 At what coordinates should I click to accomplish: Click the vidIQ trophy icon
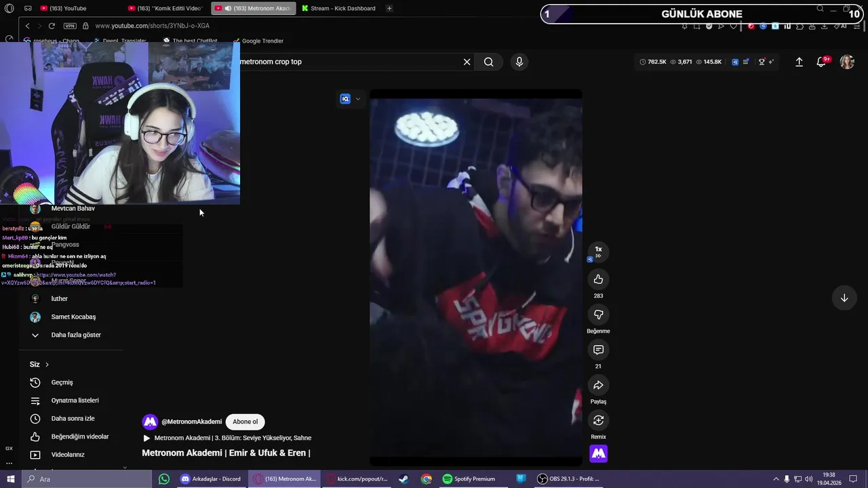[x=762, y=62]
